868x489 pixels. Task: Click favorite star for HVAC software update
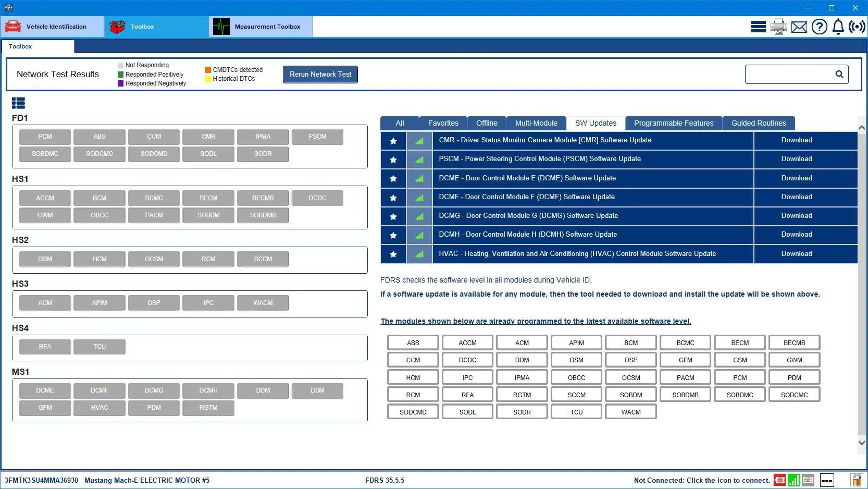pos(393,254)
